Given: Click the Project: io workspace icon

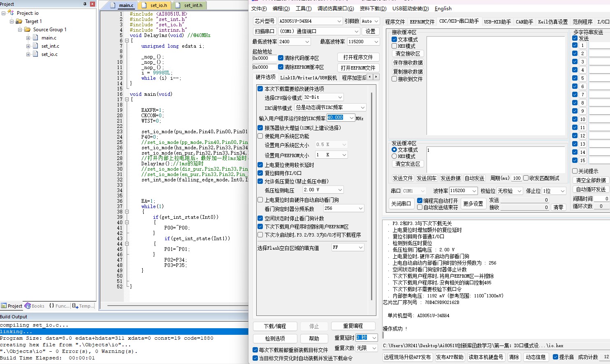Looking at the screenshot, I should point(11,13).
